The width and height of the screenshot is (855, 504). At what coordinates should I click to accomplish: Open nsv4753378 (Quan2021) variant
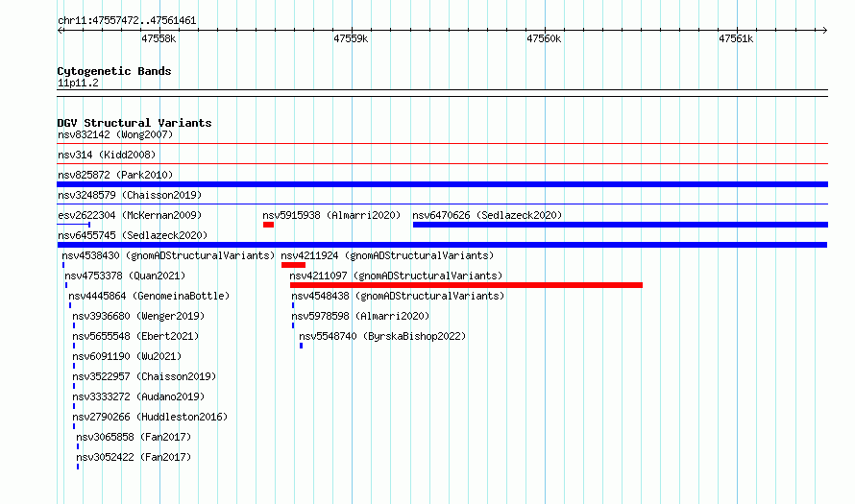[125, 276]
